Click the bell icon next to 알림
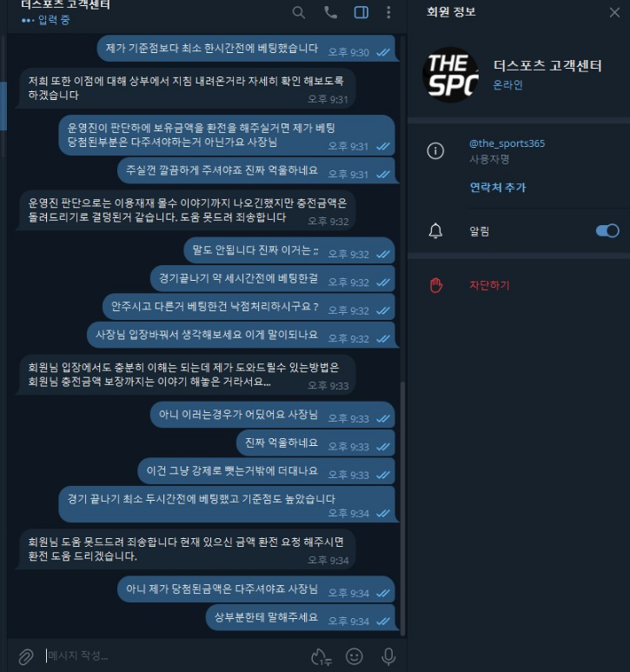Image resolution: width=630 pixels, height=672 pixels. 435,231
